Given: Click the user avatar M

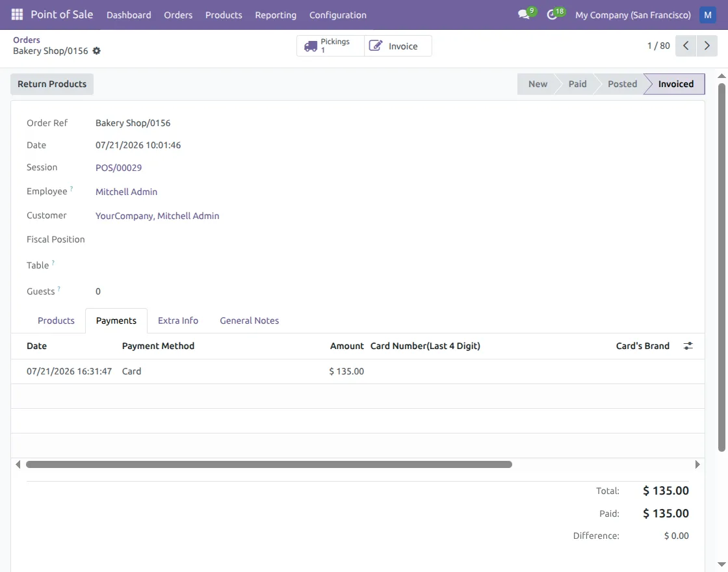Looking at the screenshot, I should (x=708, y=15).
